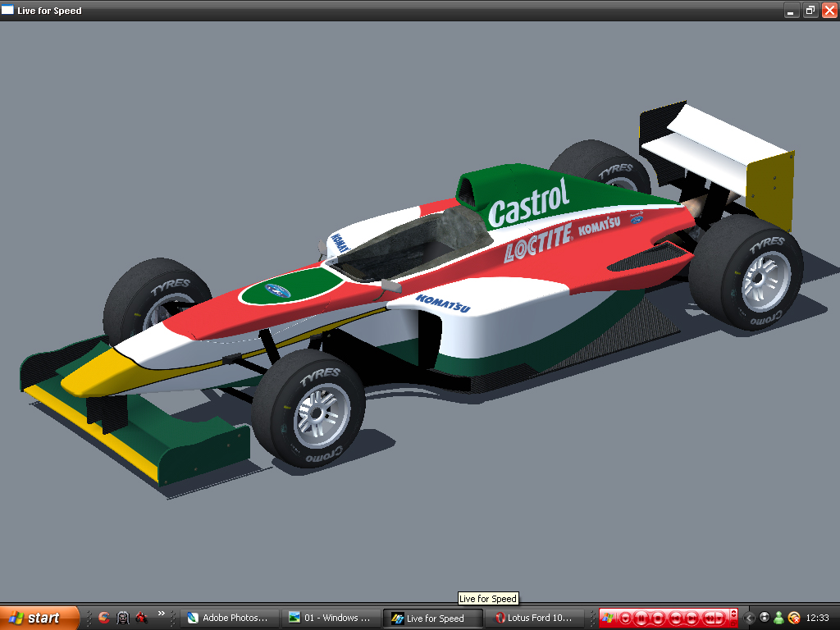This screenshot has width=840, height=630.
Task: Switch to the Adobe Photoshop taskbar window
Action: tap(230, 618)
